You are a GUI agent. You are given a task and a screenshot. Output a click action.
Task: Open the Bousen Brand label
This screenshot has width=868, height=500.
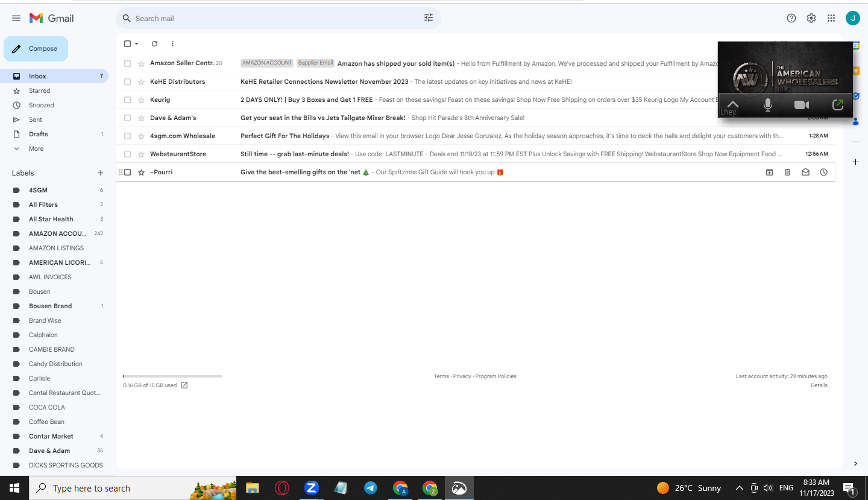[x=54, y=306]
